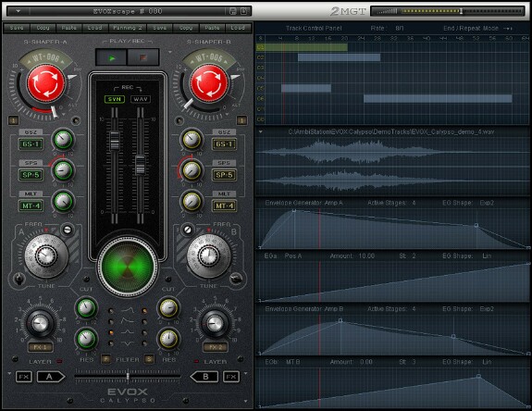Click the layer A arrow button
This screenshot has width=532, height=411.
coord(51,377)
